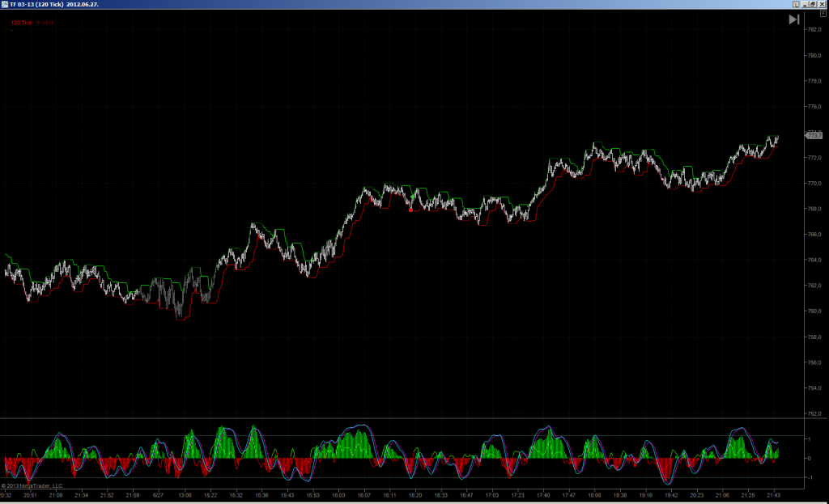Minimize the TF 03-13 chart window
The height and width of the screenshot is (504, 829).
click(806, 4)
